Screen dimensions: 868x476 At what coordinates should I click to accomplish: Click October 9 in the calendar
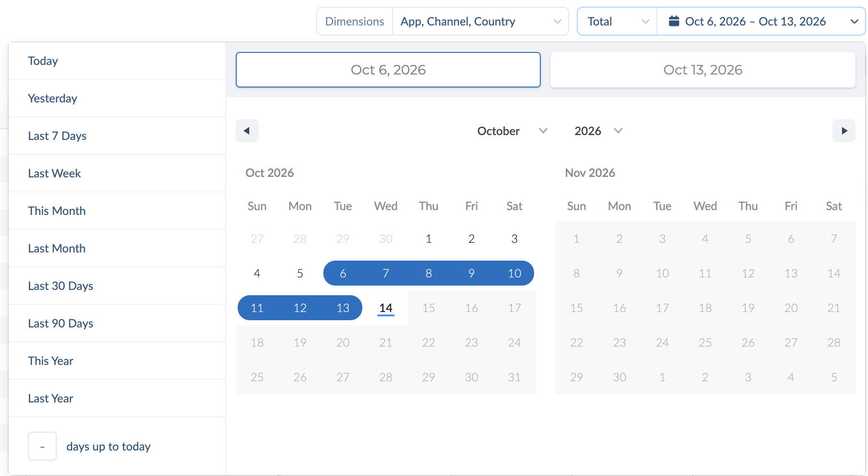(x=472, y=273)
